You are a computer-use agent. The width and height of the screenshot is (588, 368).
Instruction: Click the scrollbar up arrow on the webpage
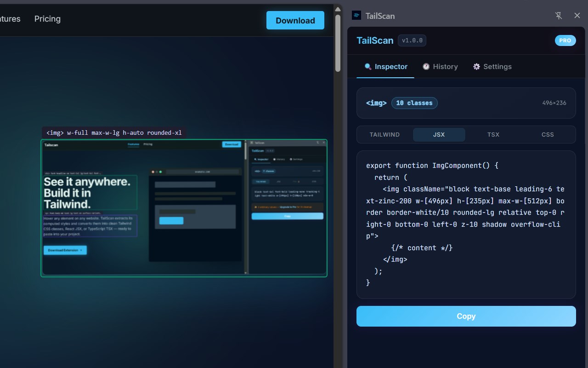tap(338, 8)
